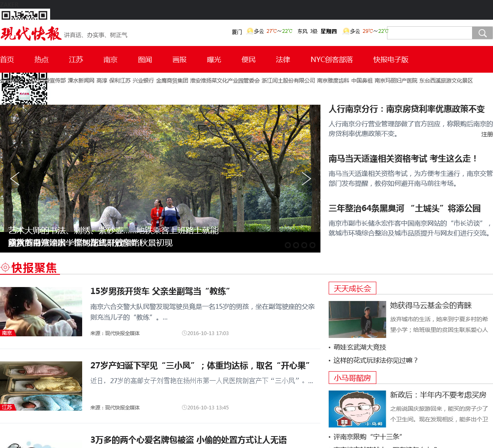Focus the search text field
The image size is (493, 448).
coord(429,33)
